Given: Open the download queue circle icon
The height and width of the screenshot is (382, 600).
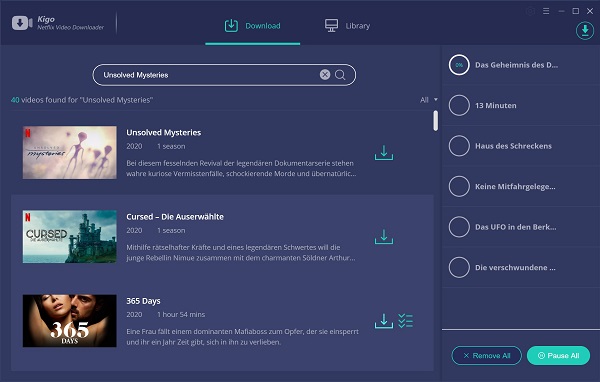Looking at the screenshot, I should 585,30.
